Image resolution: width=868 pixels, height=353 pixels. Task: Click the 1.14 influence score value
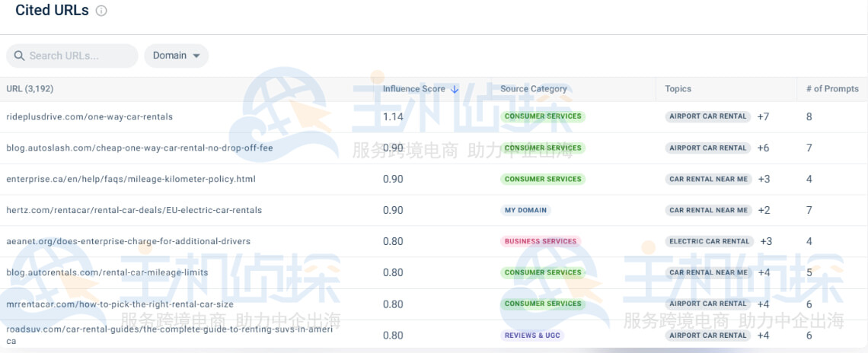393,116
